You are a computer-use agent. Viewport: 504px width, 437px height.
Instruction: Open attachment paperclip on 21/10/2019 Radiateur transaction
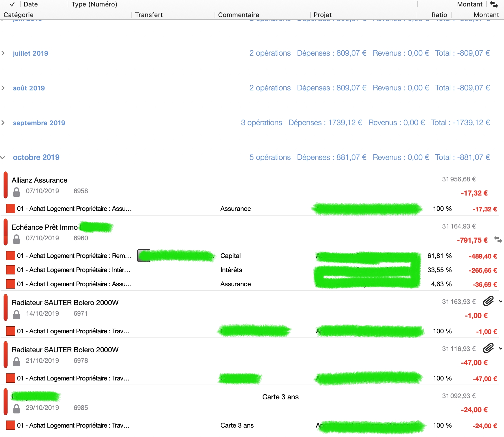[x=488, y=348]
